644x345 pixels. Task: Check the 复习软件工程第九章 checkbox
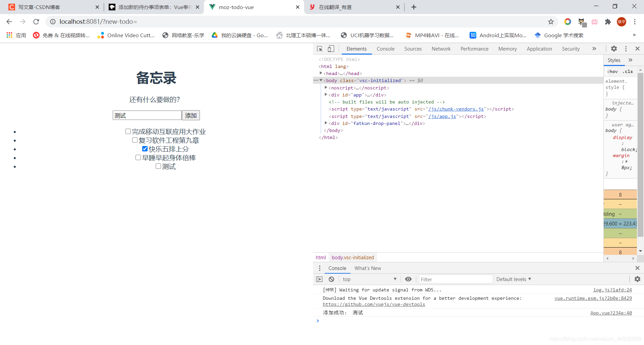(x=135, y=140)
